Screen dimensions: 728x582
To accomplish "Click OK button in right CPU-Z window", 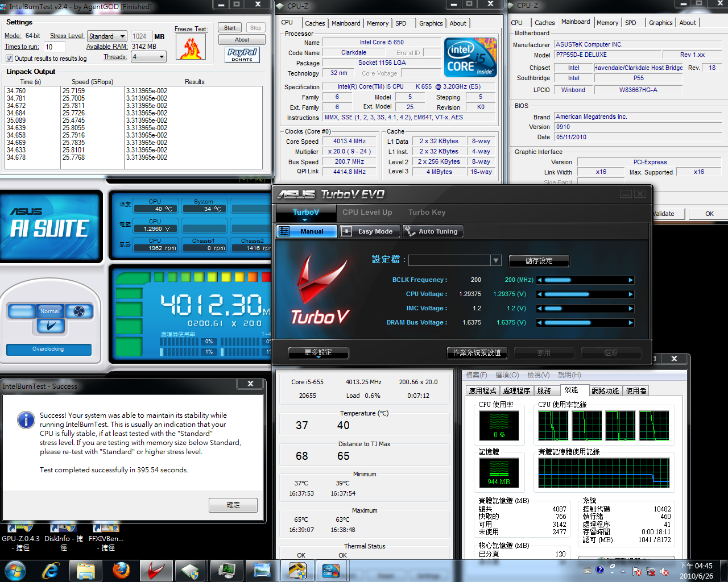I will (x=709, y=214).
